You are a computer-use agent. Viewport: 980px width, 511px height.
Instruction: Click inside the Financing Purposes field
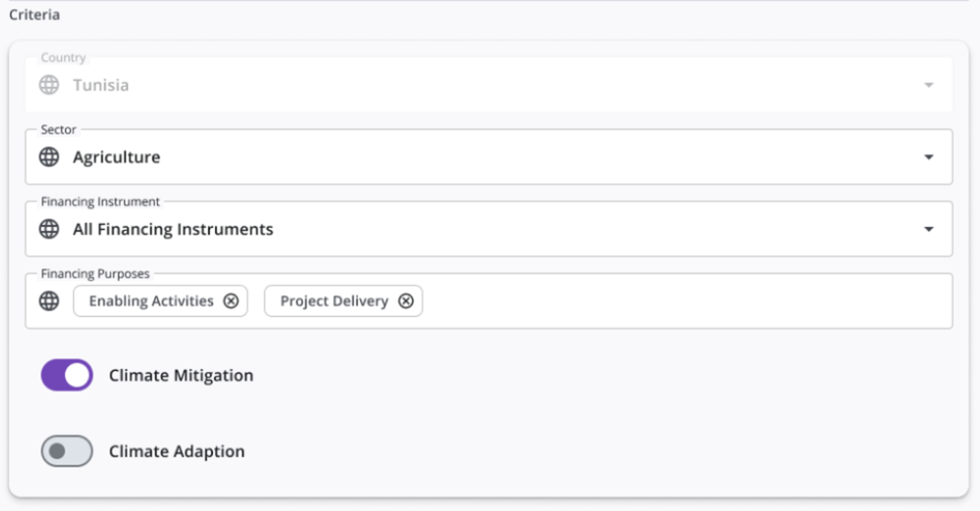pos(647,301)
